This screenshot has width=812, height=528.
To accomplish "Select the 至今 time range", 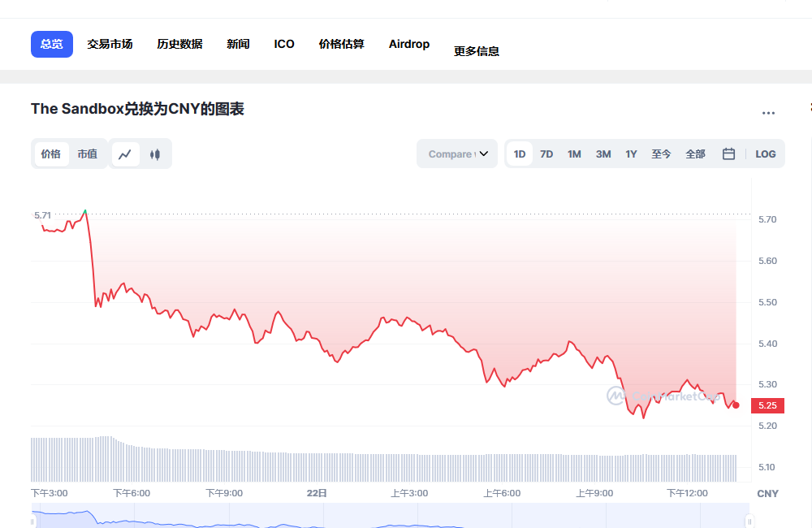I will point(661,154).
